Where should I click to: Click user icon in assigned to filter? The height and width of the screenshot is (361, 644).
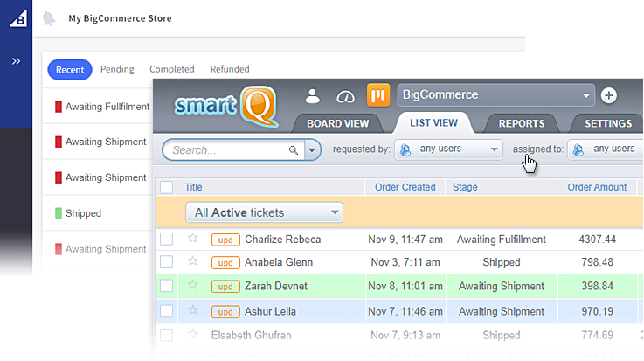(578, 149)
